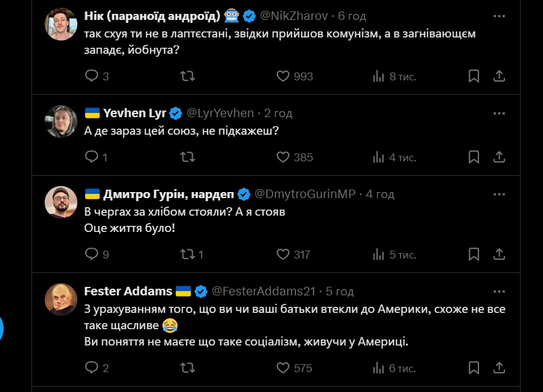This screenshot has height=392, width=543.
Task: Bookmark the Дмитро Гурін tweet
Action: (474, 254)
